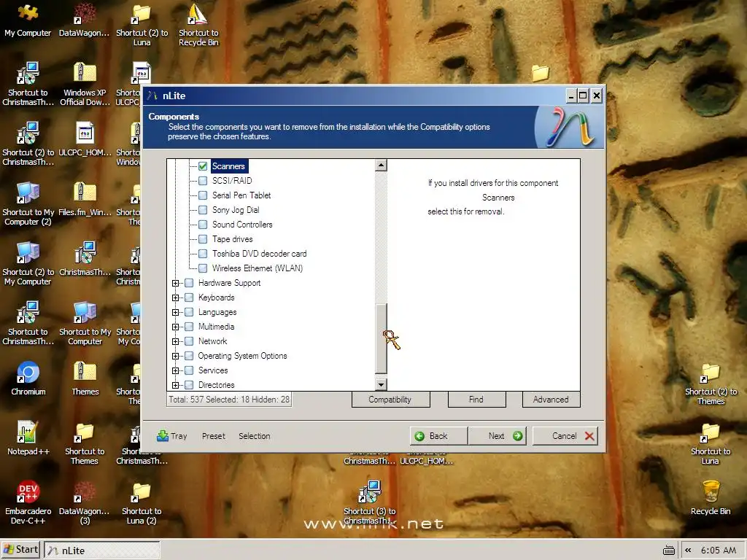Tick Toshiba DVD decoder card checkbox
747x560 pixels.
[x=203, y=254]
